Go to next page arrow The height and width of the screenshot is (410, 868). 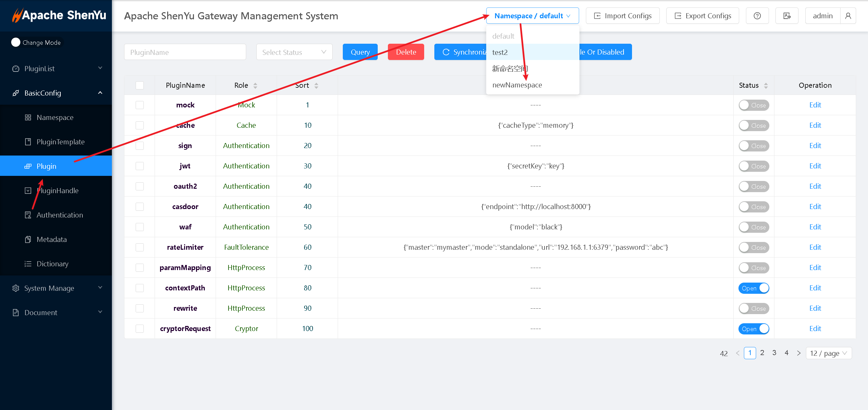point(799,353)
